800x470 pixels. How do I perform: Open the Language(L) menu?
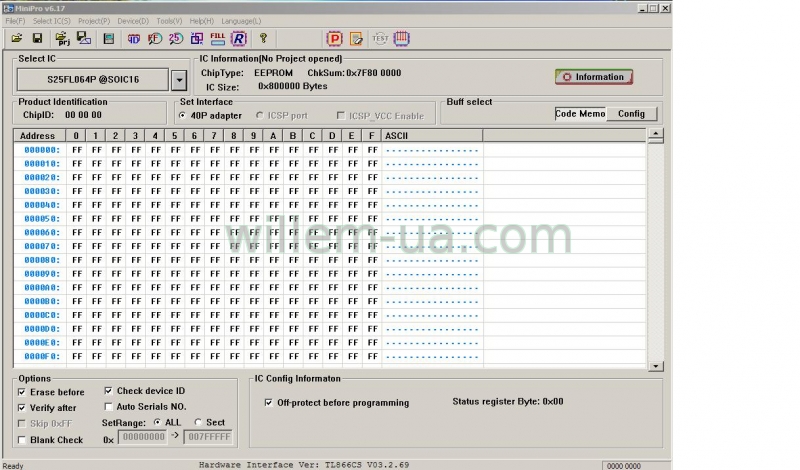pos(241,21)
